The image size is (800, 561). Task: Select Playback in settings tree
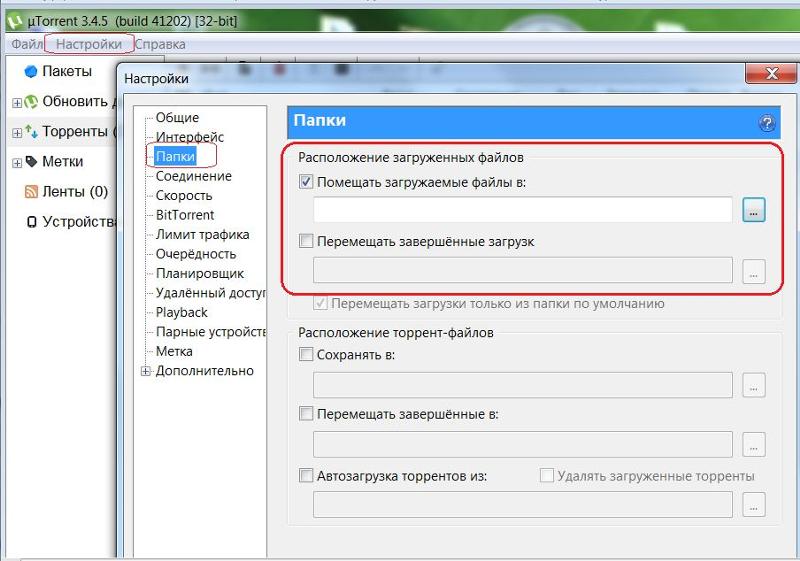pos(182,312)
